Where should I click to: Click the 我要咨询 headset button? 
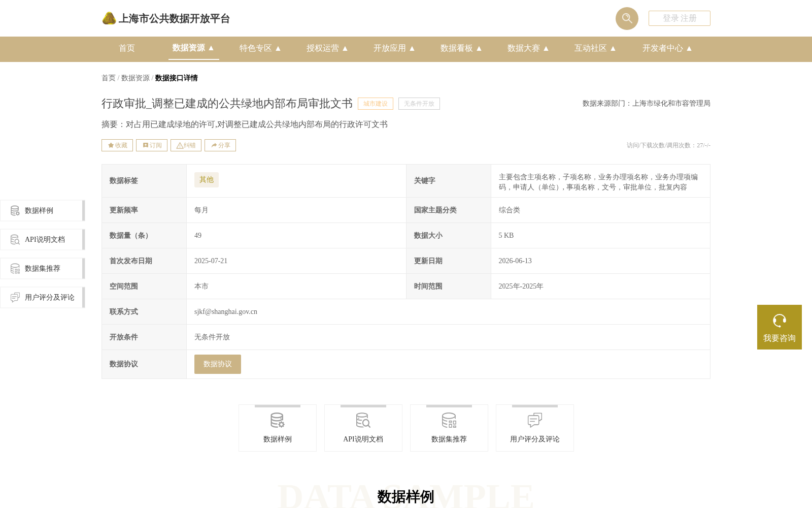click(x=780, y=327)
